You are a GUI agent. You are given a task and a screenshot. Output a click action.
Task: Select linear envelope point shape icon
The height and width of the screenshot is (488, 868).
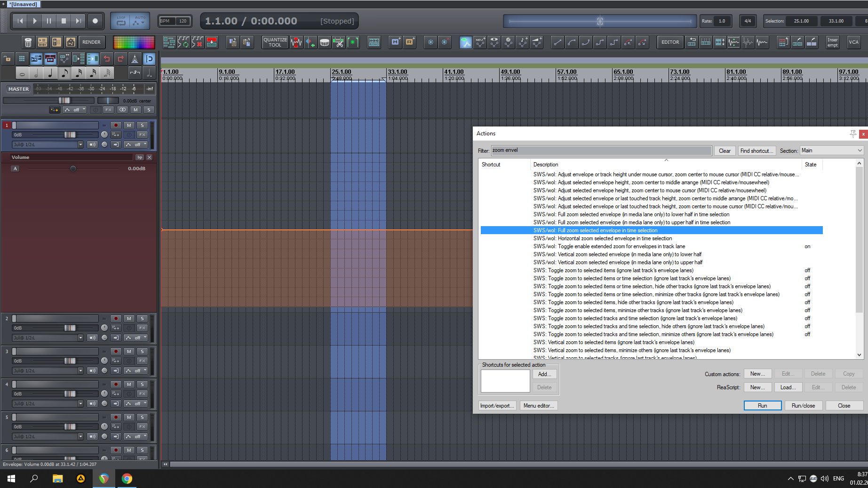pos(557,42)
